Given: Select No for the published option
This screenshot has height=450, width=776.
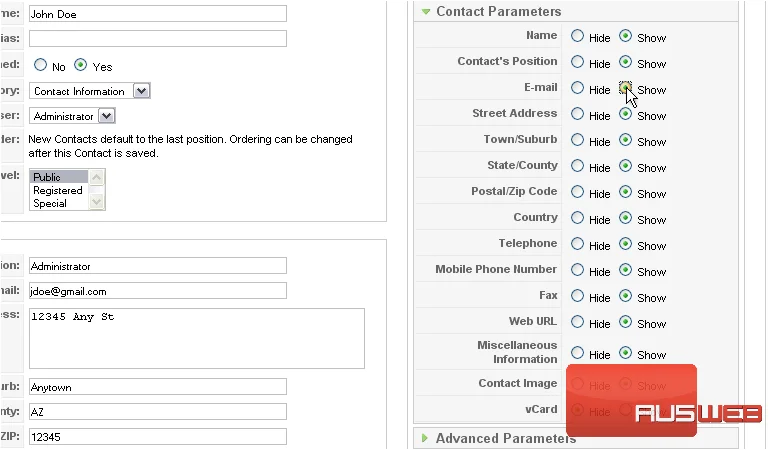Looking at the screenshot, I should [41, 65].
